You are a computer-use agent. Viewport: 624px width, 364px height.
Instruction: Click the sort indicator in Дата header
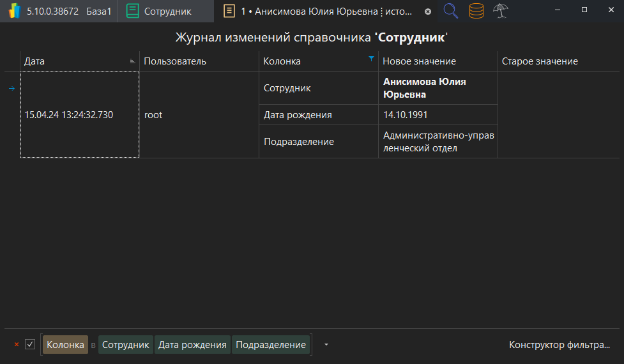click(x=132, y=61)
